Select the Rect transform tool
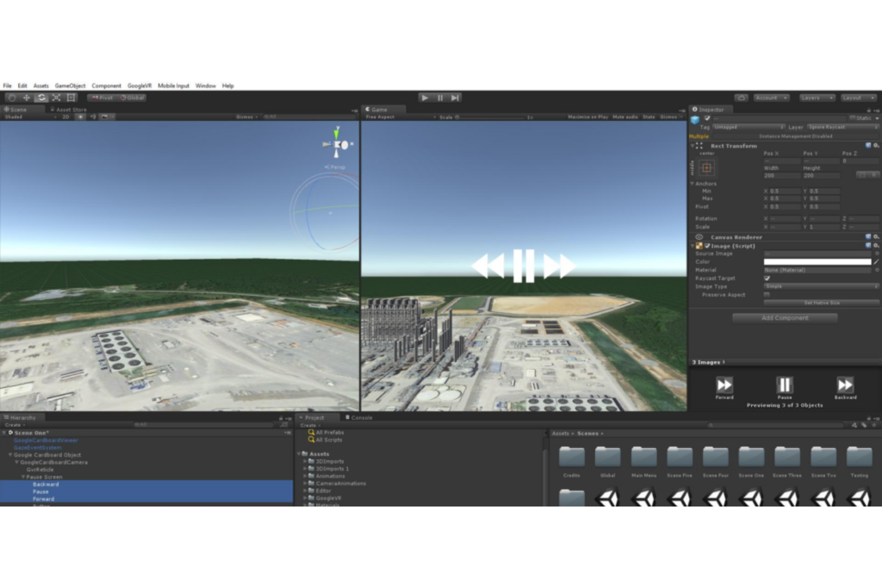Screen dimensions: 882x588 pos(70,98)
